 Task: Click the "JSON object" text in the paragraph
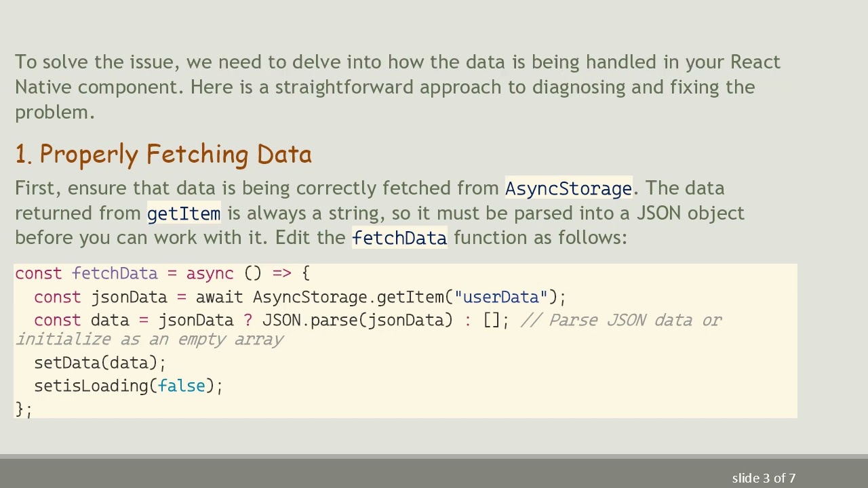pyautogui.click(x=690, y=213)
